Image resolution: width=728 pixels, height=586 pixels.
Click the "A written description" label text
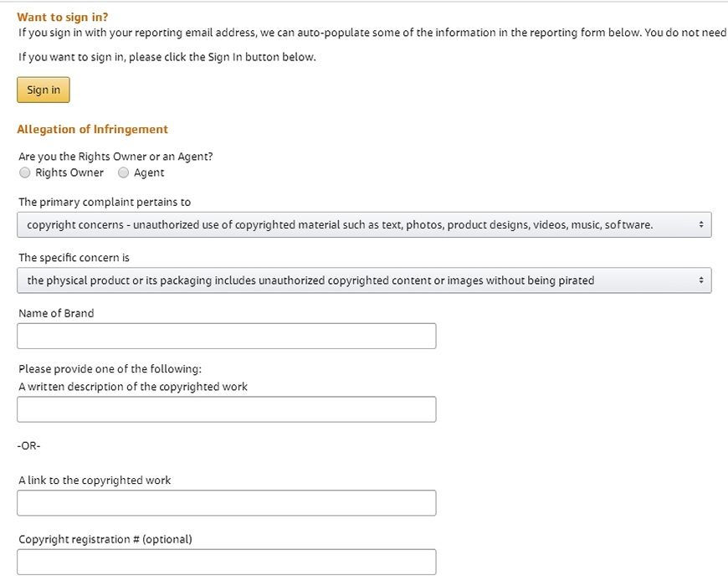[133, 387]
